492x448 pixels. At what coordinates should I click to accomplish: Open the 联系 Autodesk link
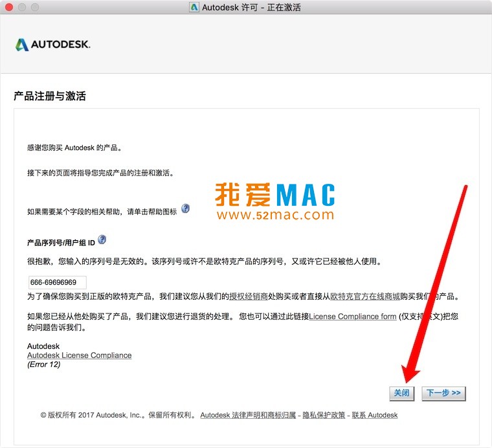click(x=375, y=416)
